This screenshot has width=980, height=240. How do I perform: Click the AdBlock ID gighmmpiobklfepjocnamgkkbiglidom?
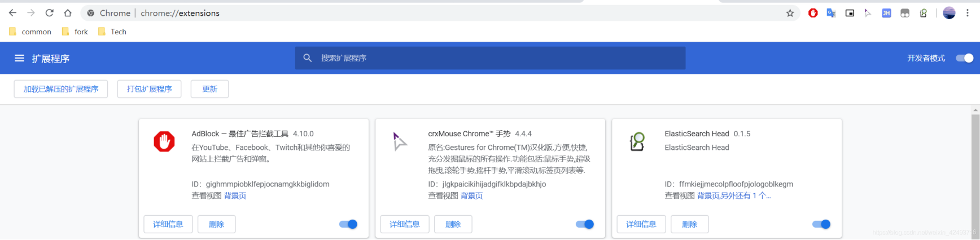268,184
